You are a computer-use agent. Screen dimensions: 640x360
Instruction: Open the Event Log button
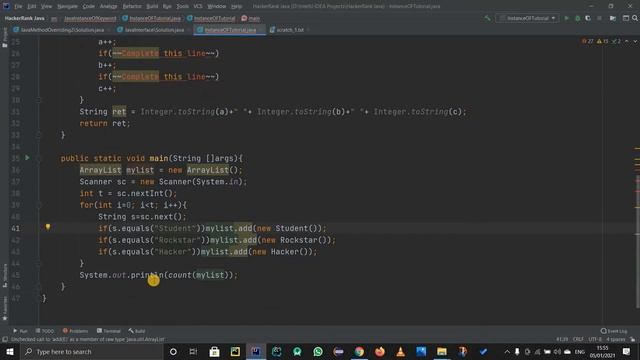[x=614, y=331]
